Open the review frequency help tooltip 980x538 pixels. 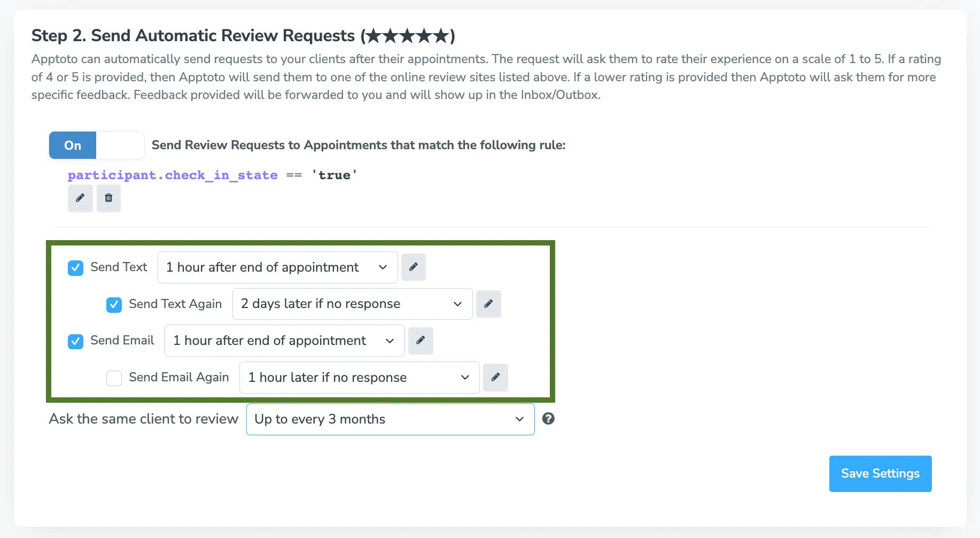[549, 419]
